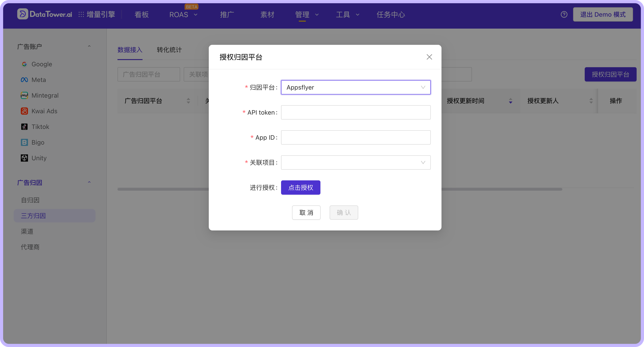Viewport: 644px width, 347px height.
Task: Click the Google icon in sidebar
Action: point(24,64)
